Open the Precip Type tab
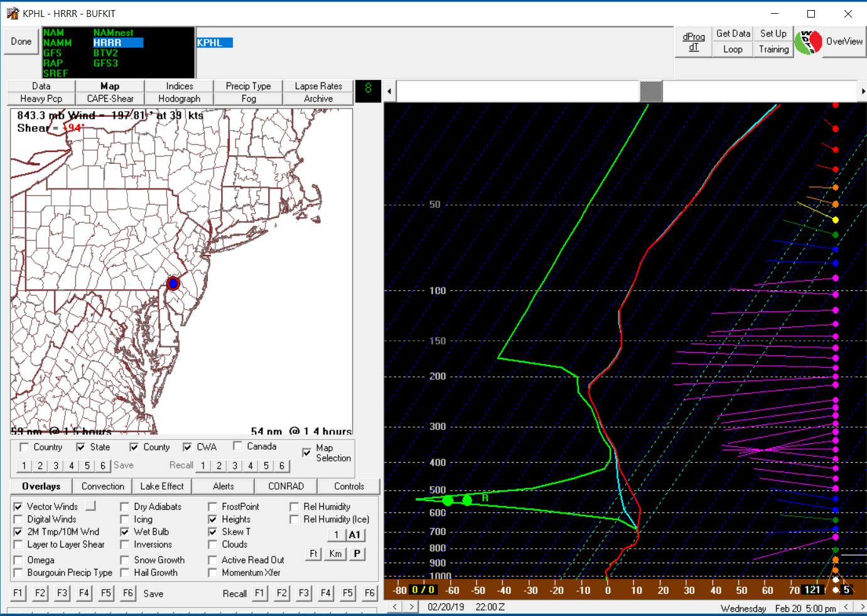867x616 pixels. 249,86
